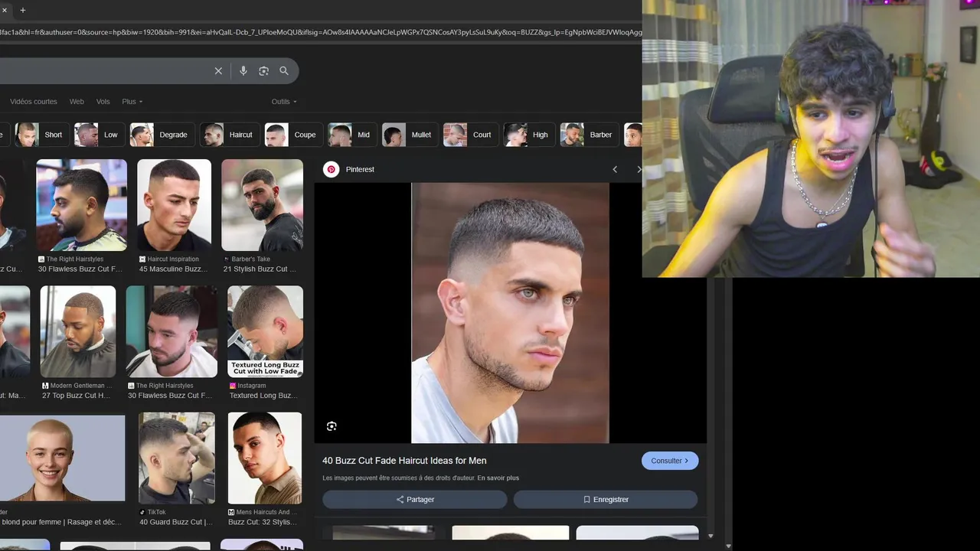
Task: Click the Haircut Inspiration source label
Action: coord(173,259)
